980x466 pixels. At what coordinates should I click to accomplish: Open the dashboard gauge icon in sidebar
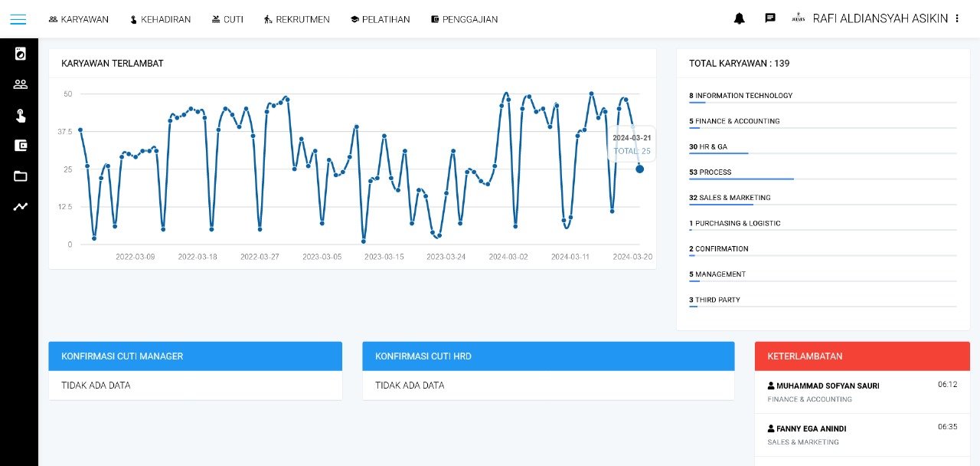pos(20,54)
